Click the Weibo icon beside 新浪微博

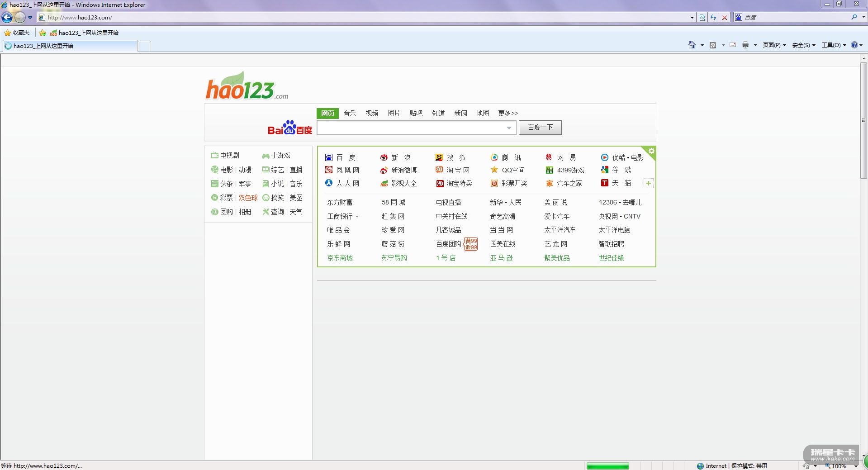(384, 170)
